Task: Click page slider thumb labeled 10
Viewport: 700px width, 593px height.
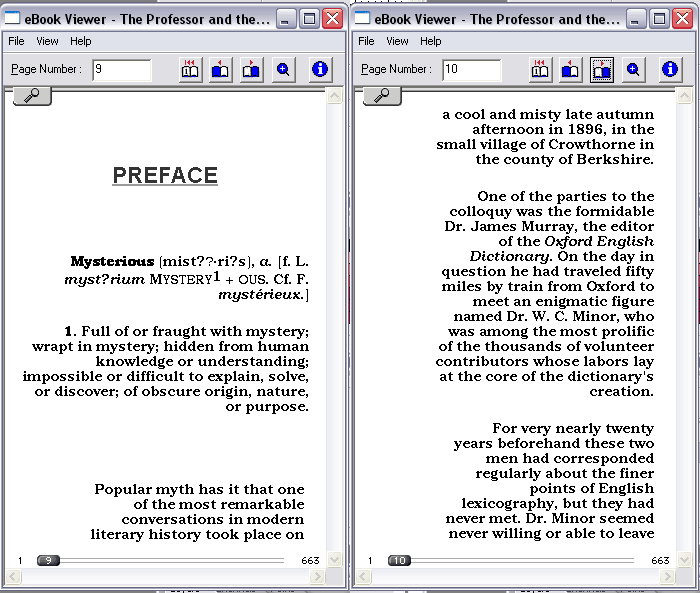Action: (x=399, y=560)
